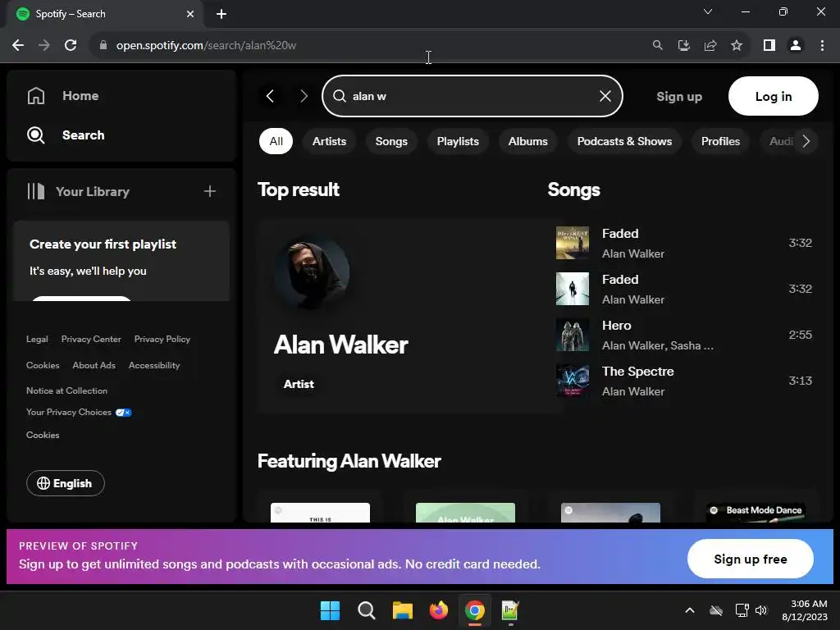Open File Explorer from taskbar
This screenshot has height=630, width=840.
[x=402, y=610]
